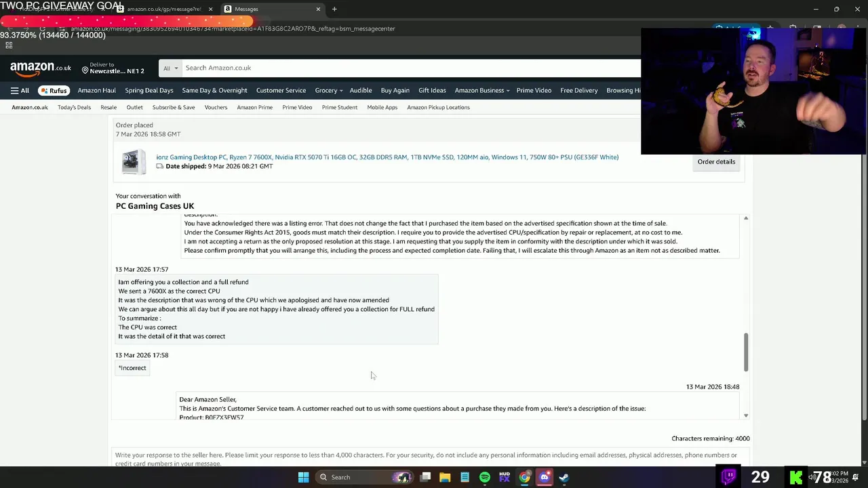Click Resale in sub-navigation
868x488 pixels.
[x=108, y=107]
